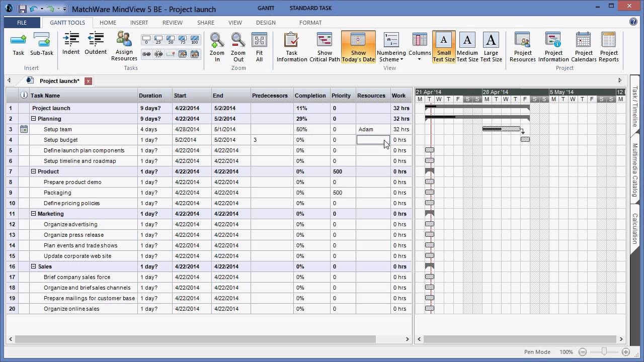Zoom In on the Gantt chart
The image size is (644, 362).
(x=217, y=47)
